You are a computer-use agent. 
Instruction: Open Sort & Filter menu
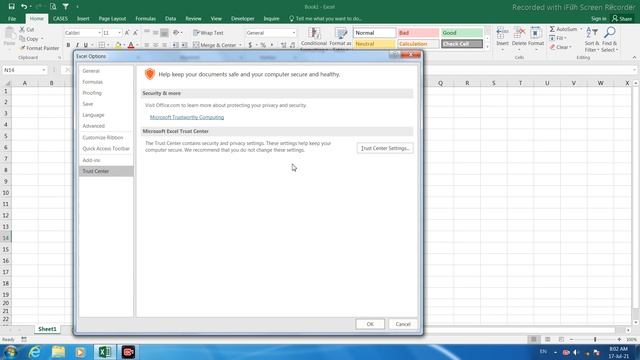[x=592, y=39]
